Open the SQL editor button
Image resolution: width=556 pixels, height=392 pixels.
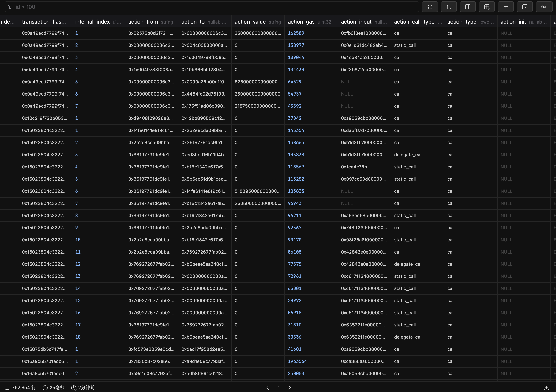tap(544, 7)
